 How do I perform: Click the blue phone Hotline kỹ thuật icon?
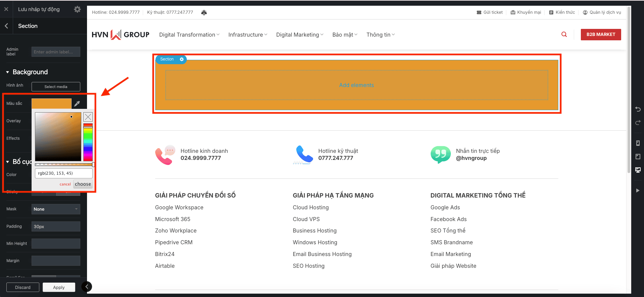tap(303, 155)
